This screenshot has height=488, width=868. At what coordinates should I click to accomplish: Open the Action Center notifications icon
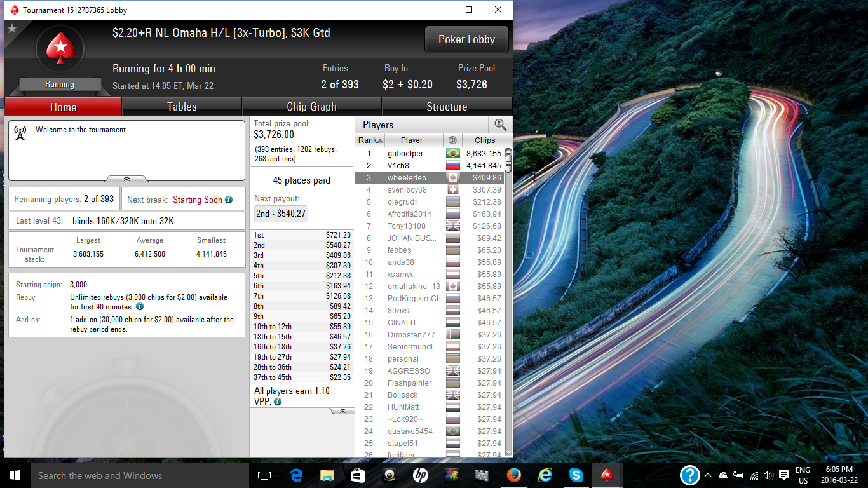[x=784, y=475]
